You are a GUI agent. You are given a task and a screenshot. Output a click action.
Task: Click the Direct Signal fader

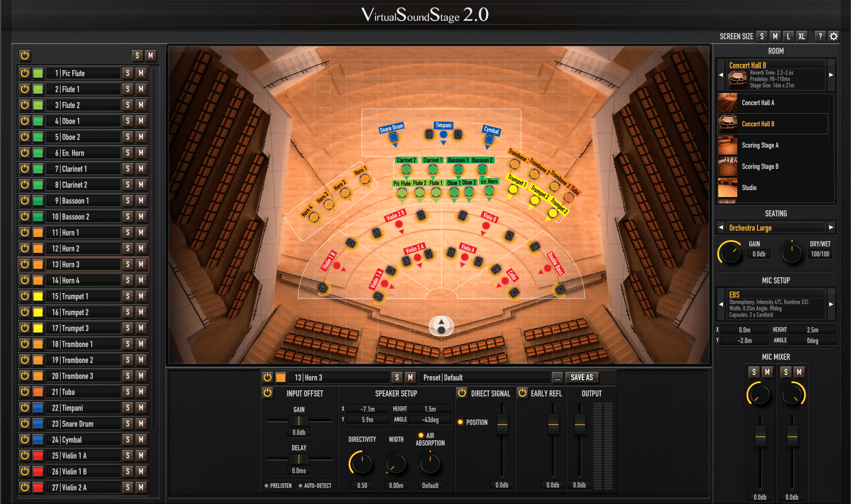tap(502, 423)
